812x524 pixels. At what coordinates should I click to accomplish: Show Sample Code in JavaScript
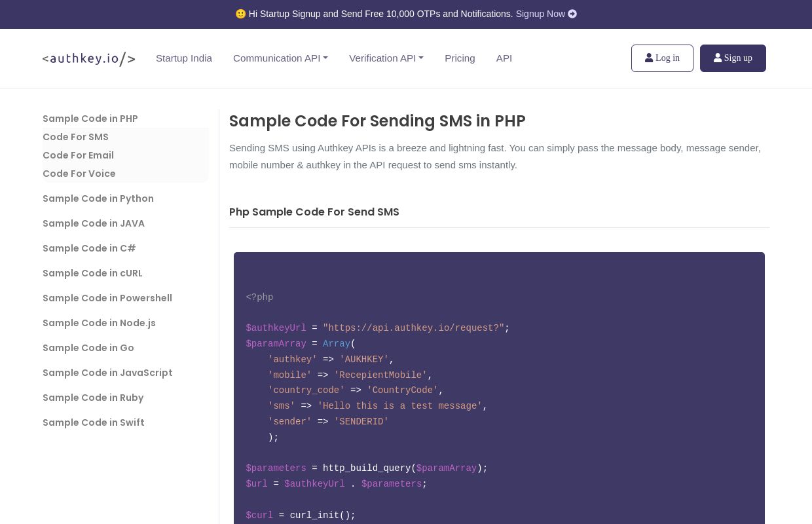pos(107,373)
